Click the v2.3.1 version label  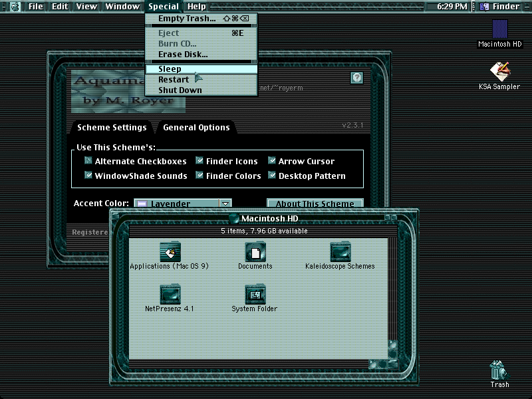coord(352,125)
